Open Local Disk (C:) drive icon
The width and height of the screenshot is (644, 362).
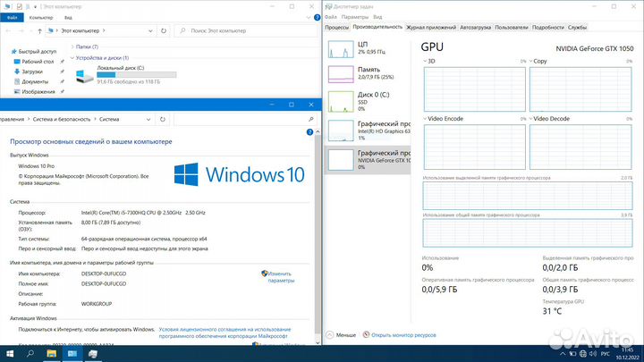85,77
